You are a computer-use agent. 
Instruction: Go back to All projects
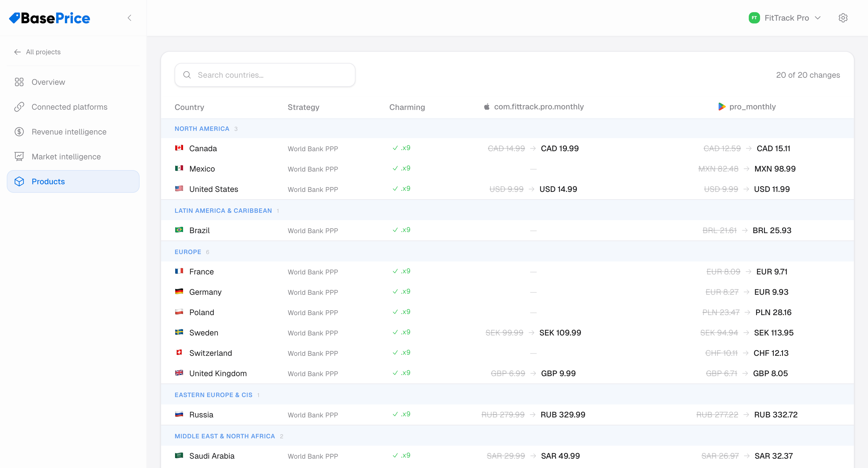point(37,52)
